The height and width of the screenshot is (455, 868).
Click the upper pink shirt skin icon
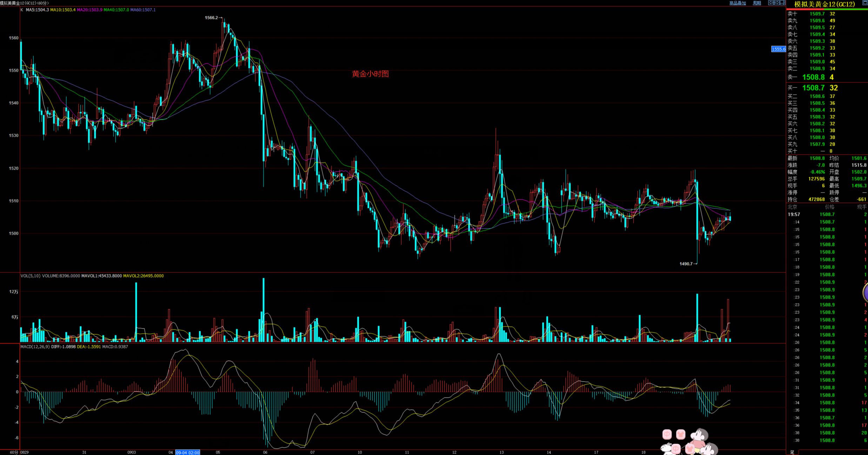coord(681,435)
